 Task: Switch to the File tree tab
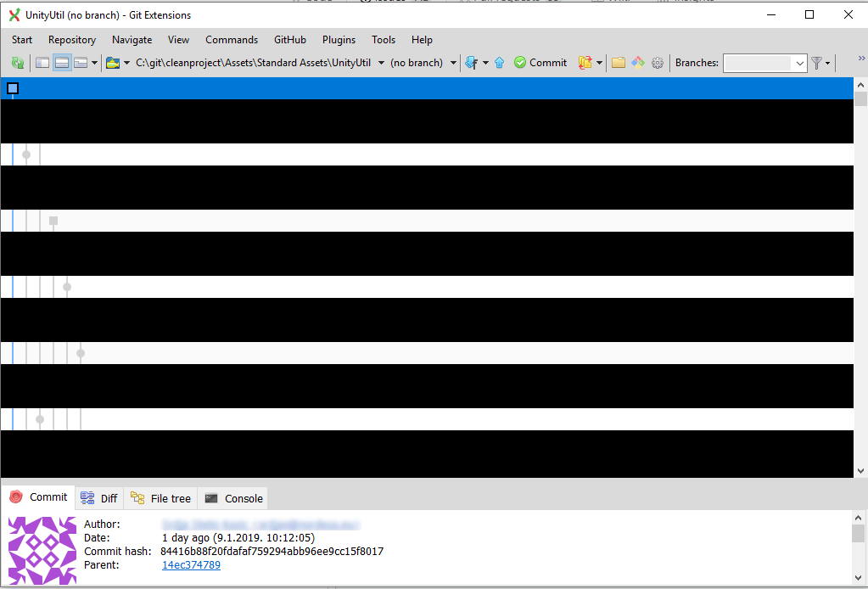click(160, 498)
